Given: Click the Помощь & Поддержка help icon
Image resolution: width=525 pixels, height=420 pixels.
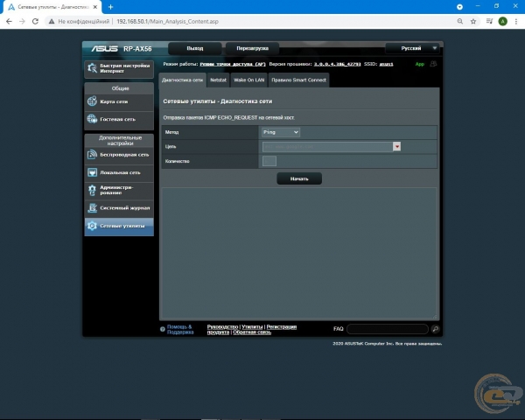Looking at the screenshot, I should pyautogui.click(x=163, y=329).
